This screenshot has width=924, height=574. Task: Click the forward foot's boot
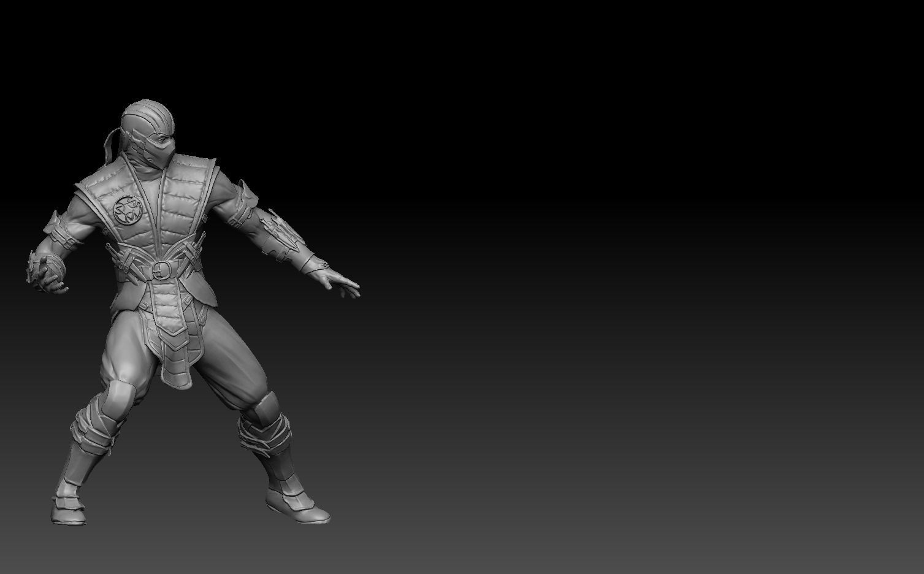(x=299, y=505)
